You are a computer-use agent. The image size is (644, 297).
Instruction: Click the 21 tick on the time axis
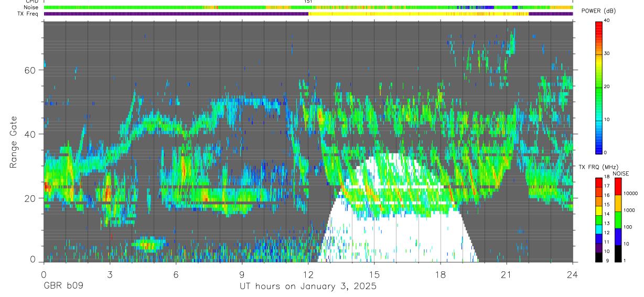coord(507,275)
